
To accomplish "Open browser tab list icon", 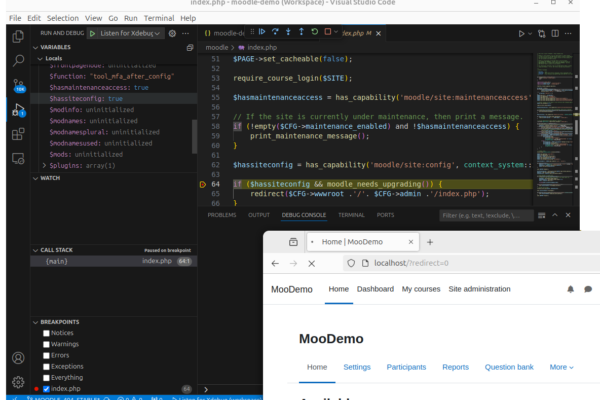I will pos(293,242).
